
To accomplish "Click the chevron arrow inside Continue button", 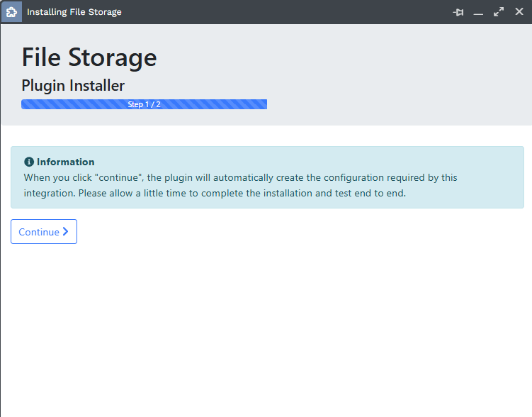I will point(66,232).
